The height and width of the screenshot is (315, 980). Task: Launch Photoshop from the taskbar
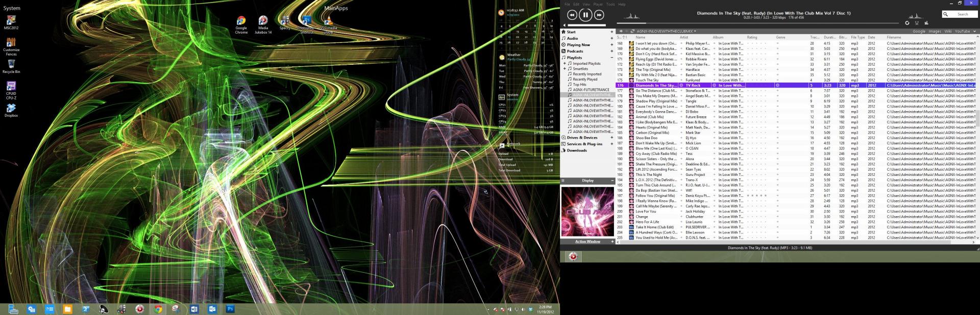tap(230, 309)
